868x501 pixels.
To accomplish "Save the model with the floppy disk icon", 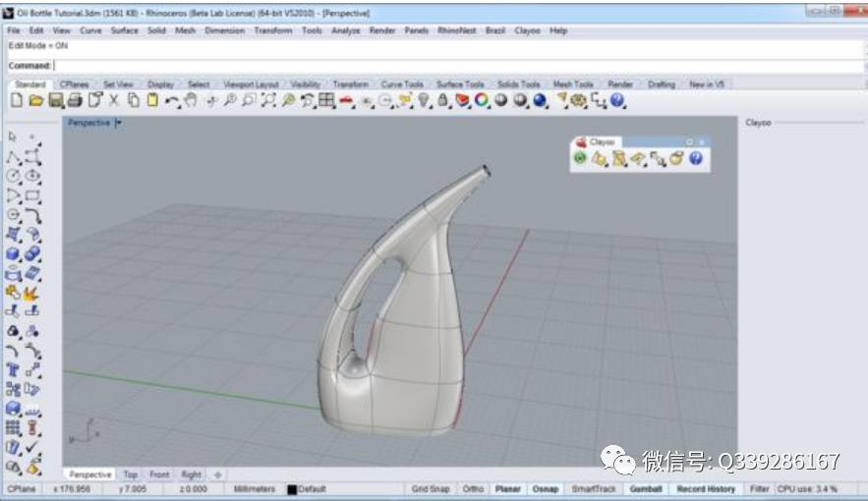I will [55, 100].
